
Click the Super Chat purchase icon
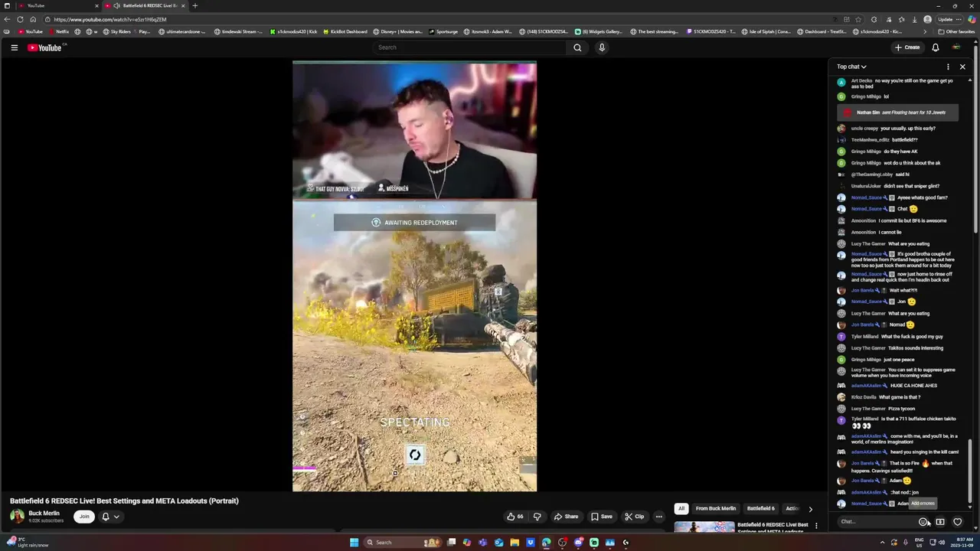click(940, 522)
